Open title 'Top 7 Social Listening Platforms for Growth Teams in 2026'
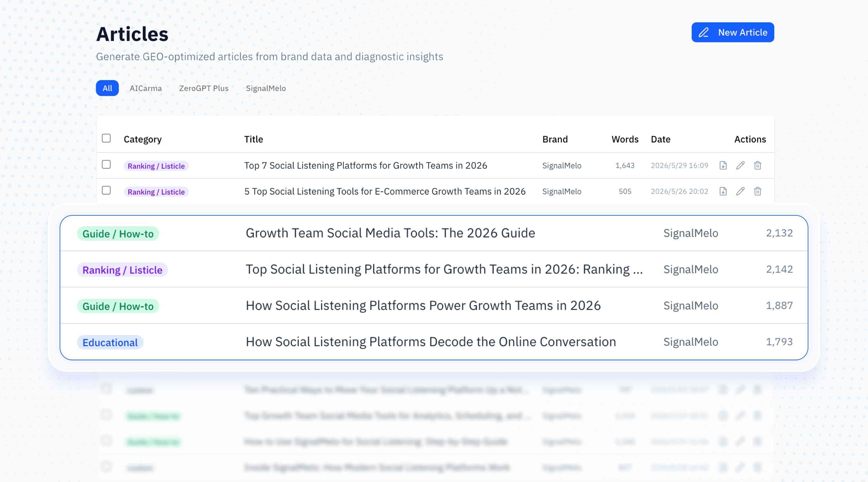Viewport: 868px width, 482px height. click(x=366, y=165)
